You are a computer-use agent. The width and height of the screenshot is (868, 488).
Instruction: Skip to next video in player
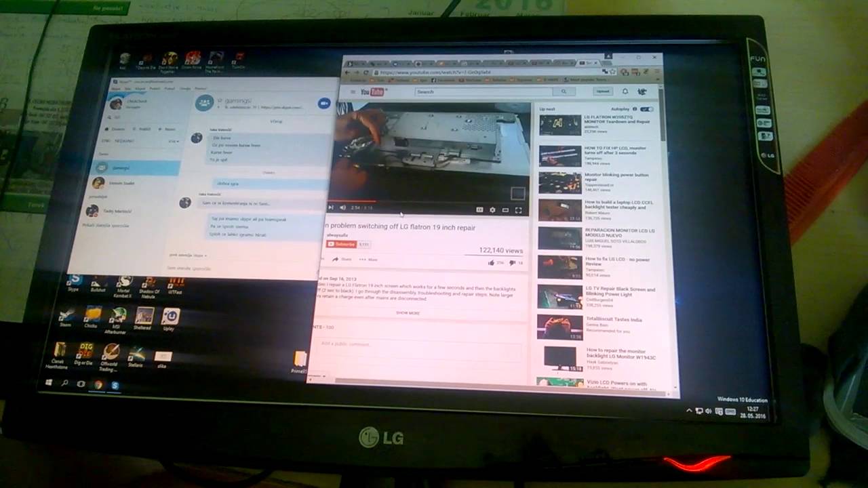click(x=331, y=207)
